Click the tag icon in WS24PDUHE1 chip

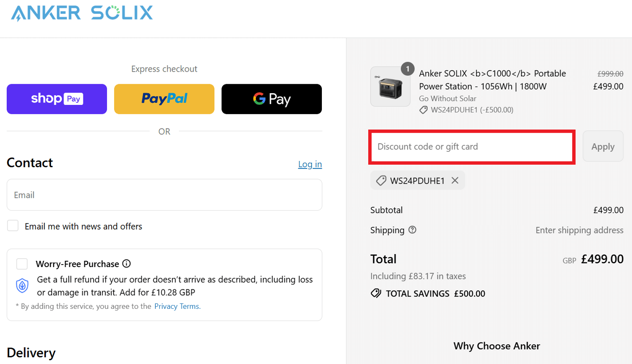[381, 181]
